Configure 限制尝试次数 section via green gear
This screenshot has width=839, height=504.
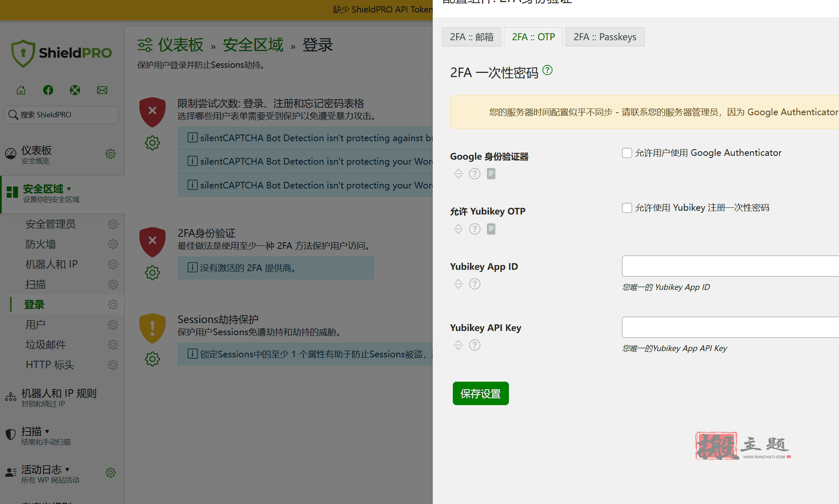(x=152, y=143)
